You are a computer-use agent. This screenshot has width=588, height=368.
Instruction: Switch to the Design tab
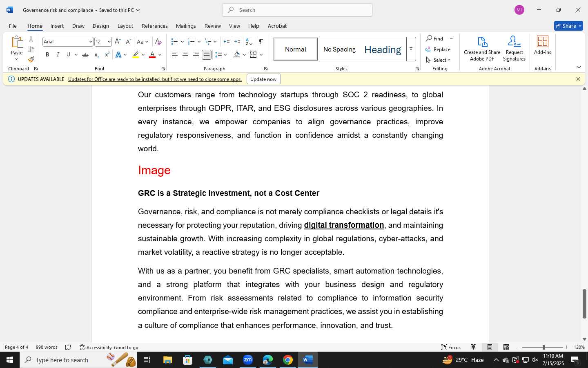pyautogui.click(x=100, y=26)
